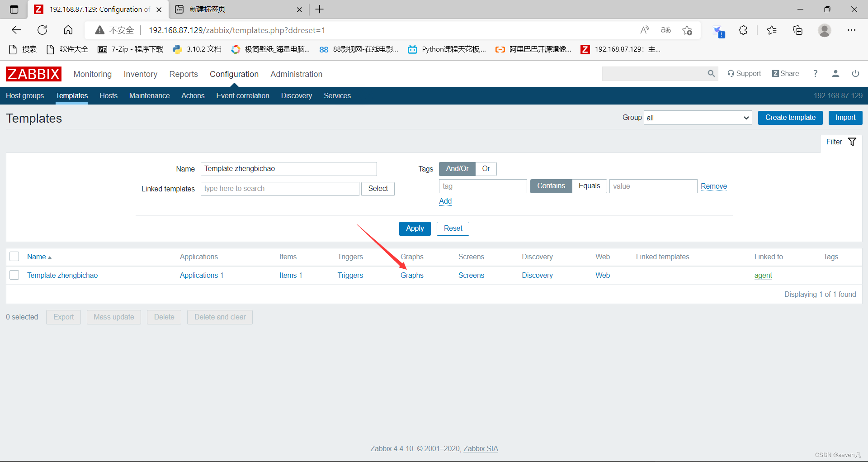Tick Template zhengbichao row checkbox
The width and height of the screenshot is (868, 462).
[14, 275]
